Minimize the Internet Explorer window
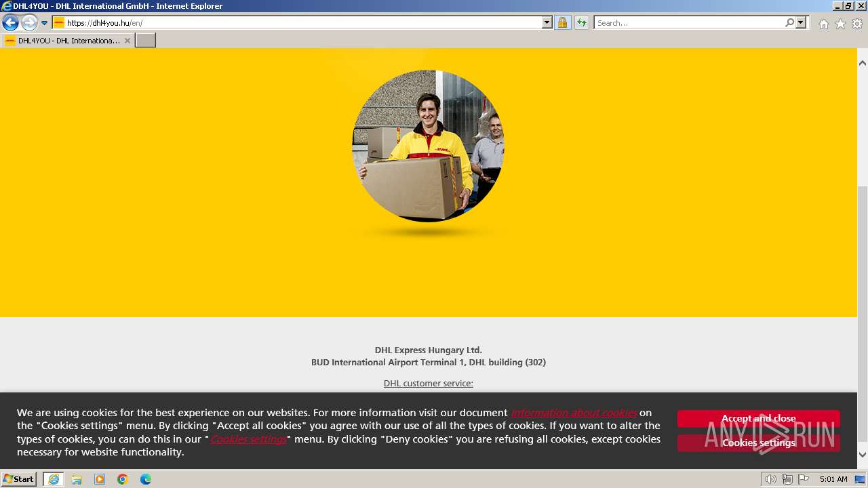The width and height of the screenshot is (868, 488). click(838, 6)
